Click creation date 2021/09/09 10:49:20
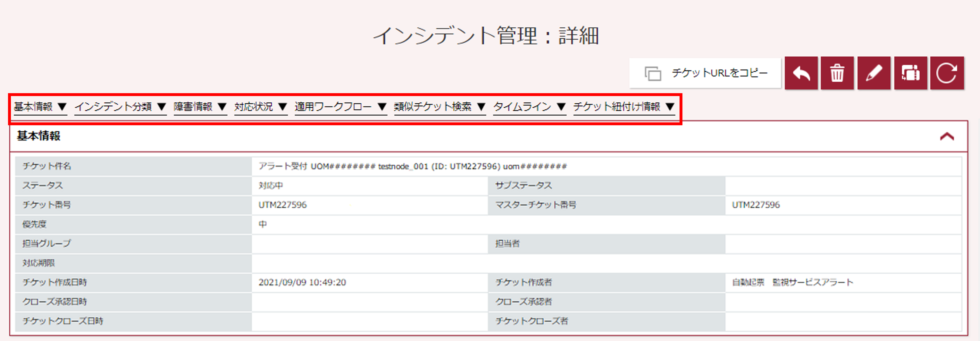This screenshot has width=980, height=341. click(x=302, y=282)
